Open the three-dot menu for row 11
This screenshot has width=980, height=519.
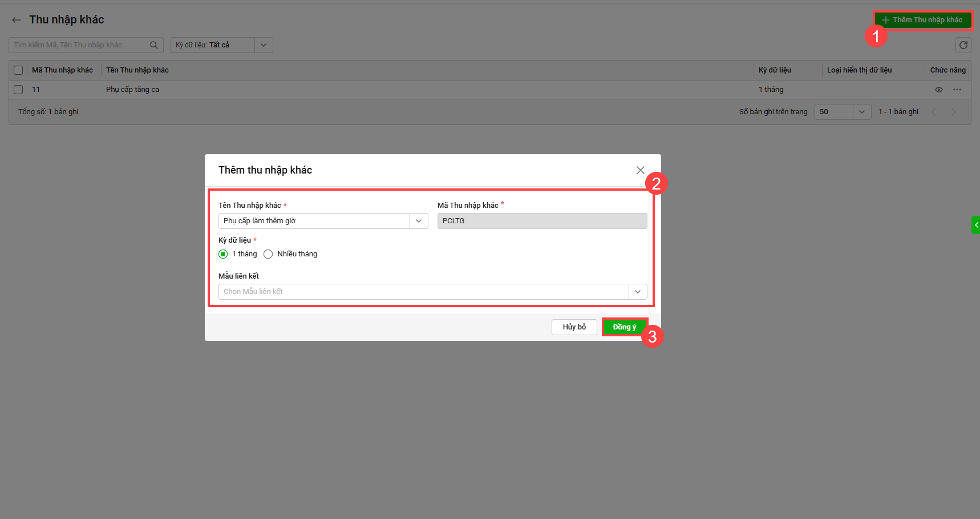[x=957, y=90]
